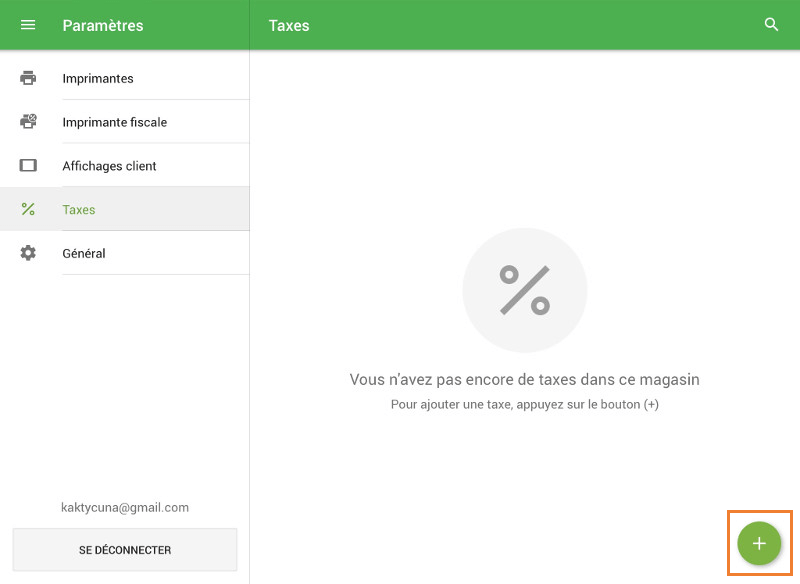The image size is (800, 584).
Task: Click the SE DÉCONNECTER button
Action: (x=125, y=550)
